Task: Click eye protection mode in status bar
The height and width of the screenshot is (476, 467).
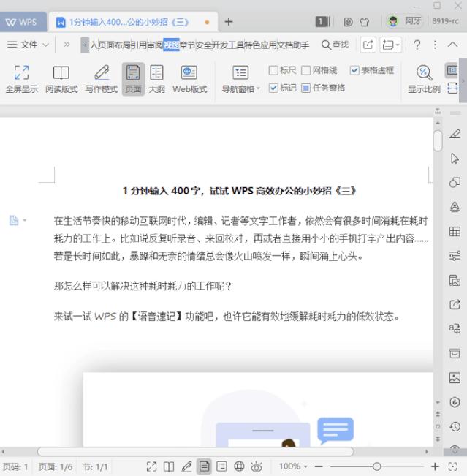Action: (x=257, y=466)
